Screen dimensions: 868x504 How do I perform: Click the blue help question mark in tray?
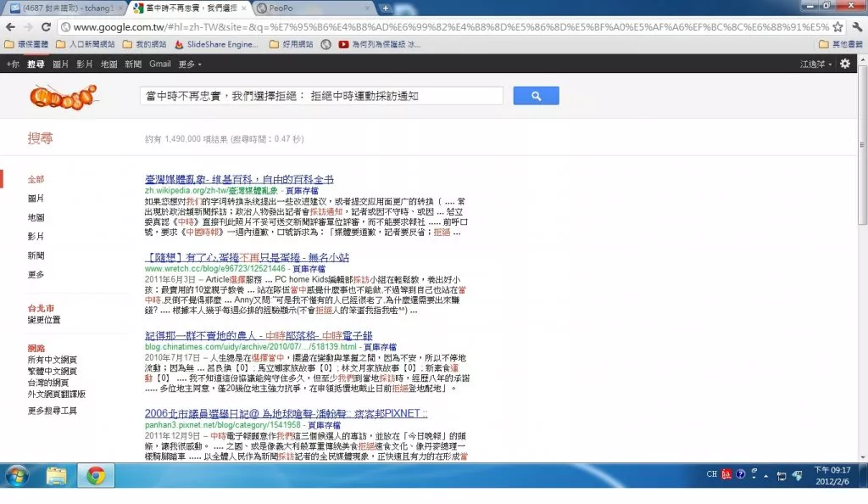tap(740, 474)
